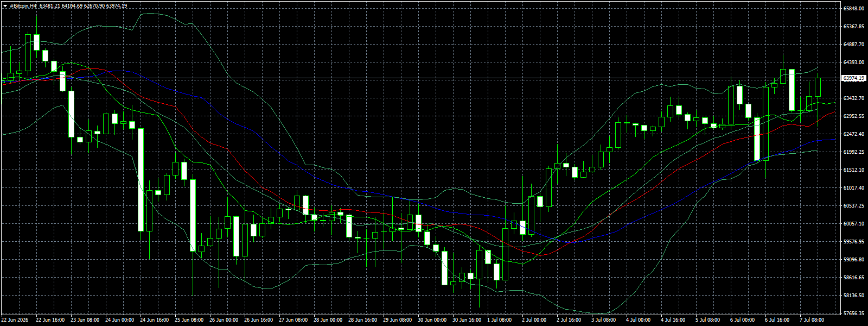Screen dimensions: 868x326
Task: Open the chart menu triangle beside #Bitcoin
Action: pos(5,6)
